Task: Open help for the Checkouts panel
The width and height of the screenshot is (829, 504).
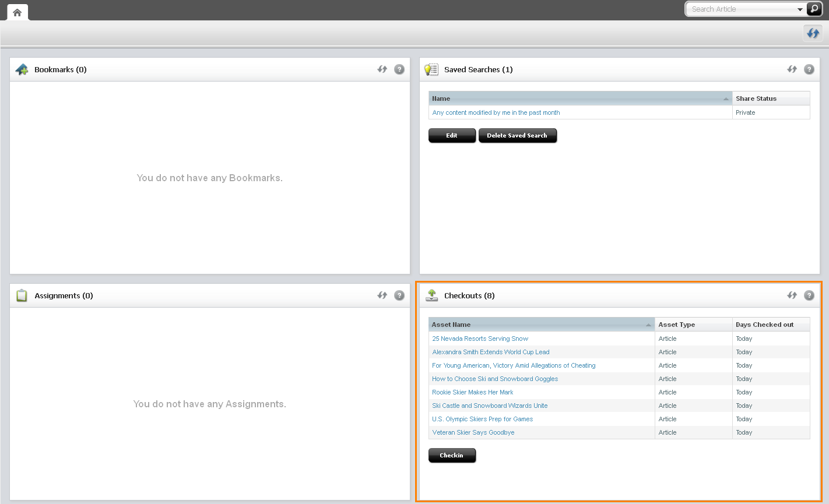Action: tap(809, 295)
